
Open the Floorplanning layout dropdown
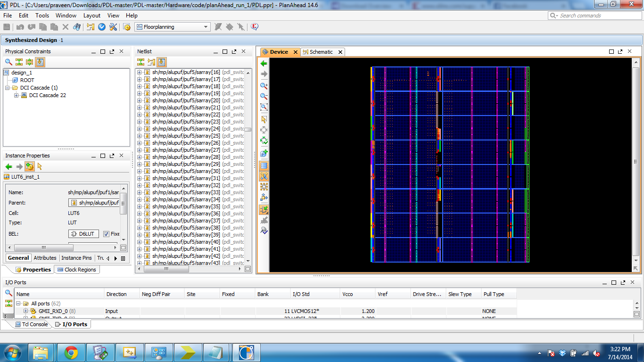172,27
